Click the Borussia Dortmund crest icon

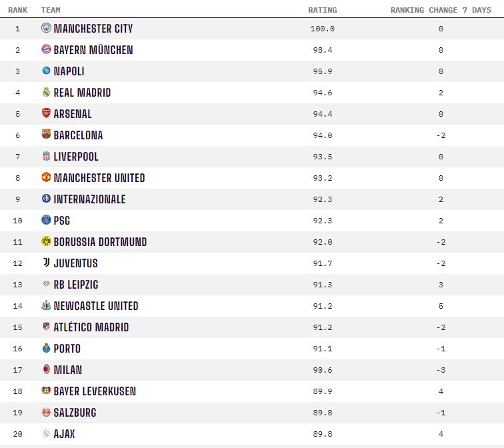click(x=46, y=242)
